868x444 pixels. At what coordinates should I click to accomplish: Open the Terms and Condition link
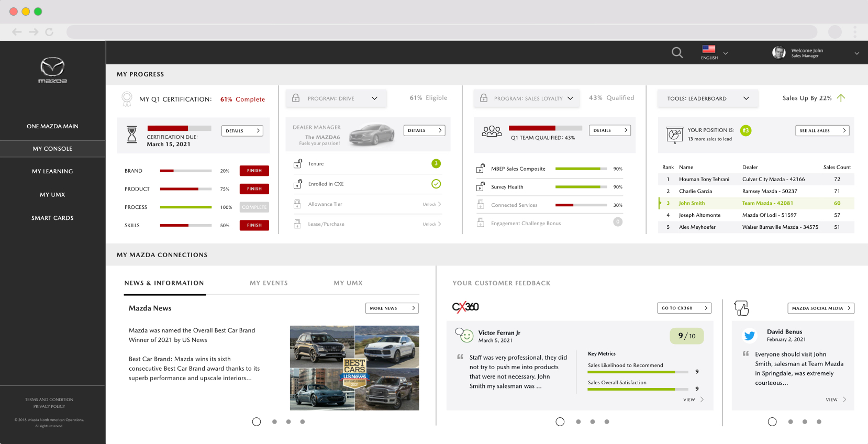click(x=49, y=399)
